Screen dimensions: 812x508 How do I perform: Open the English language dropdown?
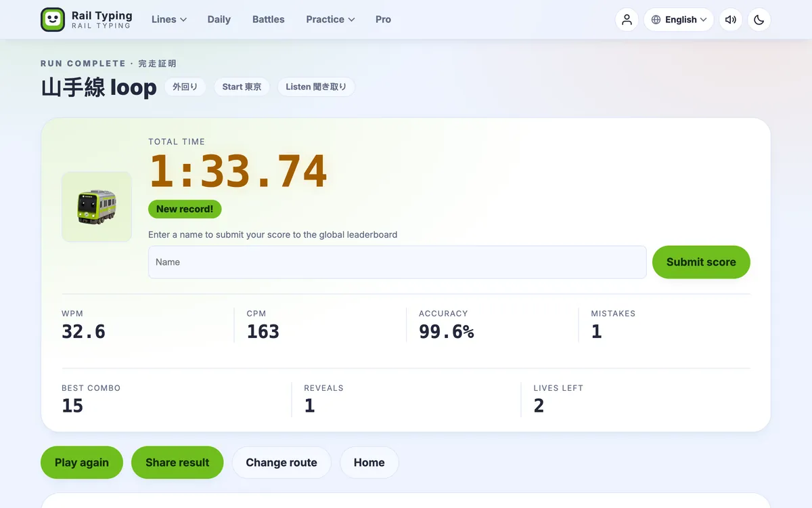(679, 20)
